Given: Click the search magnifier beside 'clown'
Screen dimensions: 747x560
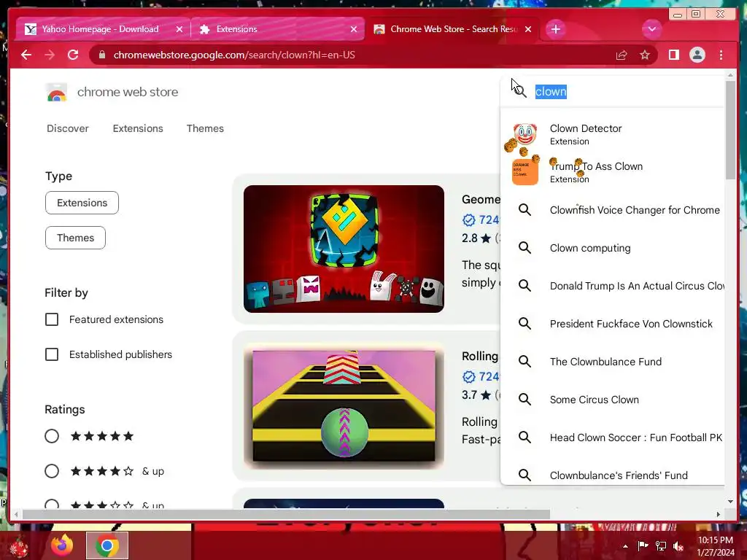Looking at the screenshot, I should click(519, 91).
